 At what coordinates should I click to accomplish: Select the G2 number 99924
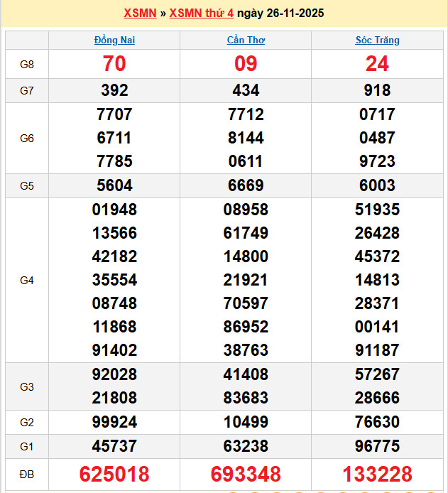[x=114, y=422]
